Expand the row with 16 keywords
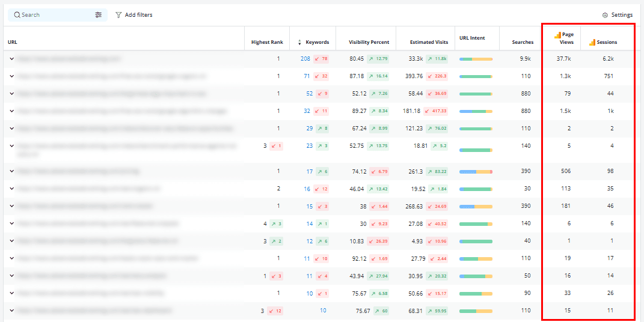 tap(12, 189)
